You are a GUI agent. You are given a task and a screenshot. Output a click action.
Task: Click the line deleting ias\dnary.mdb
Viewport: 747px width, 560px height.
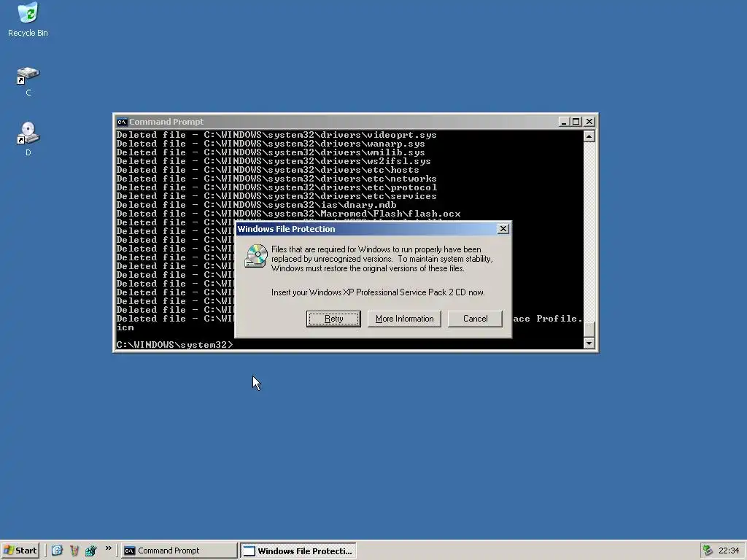[256, 205]
